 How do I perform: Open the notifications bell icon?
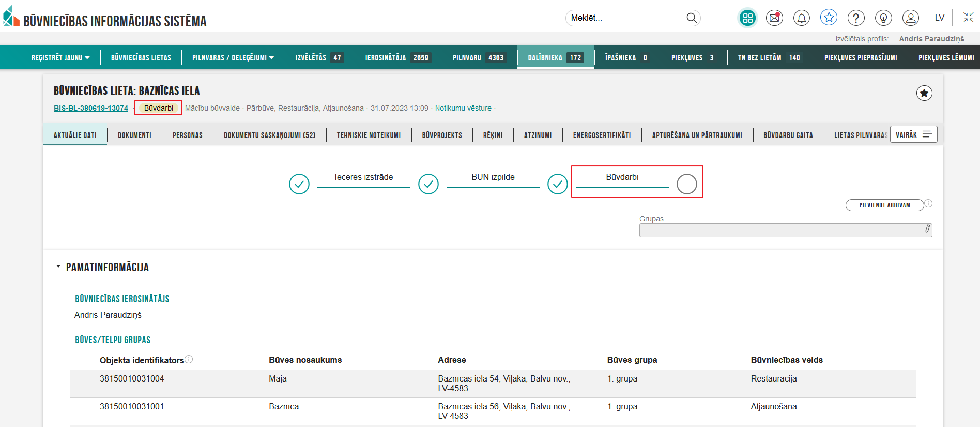click(x=802, y=18)
